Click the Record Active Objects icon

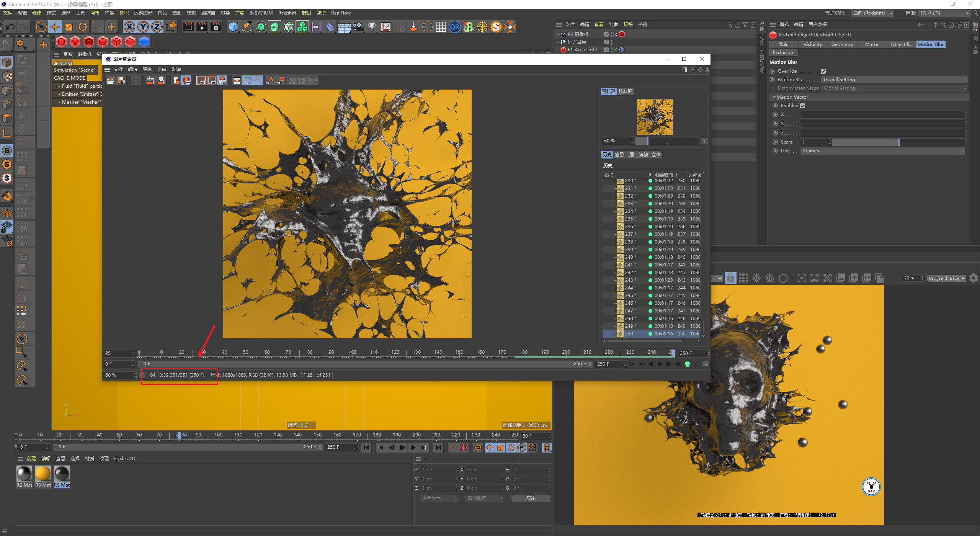click(x=453, y=448)
